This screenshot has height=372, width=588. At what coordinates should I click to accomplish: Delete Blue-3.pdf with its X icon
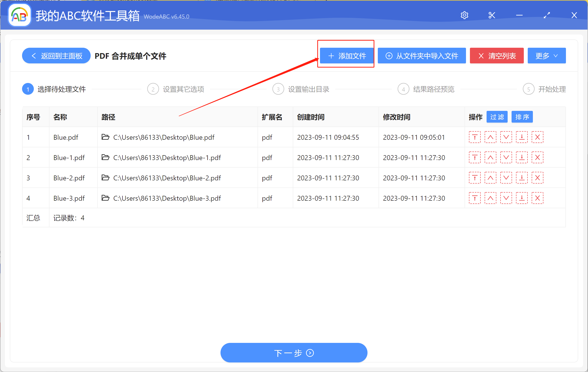point(537,198)
